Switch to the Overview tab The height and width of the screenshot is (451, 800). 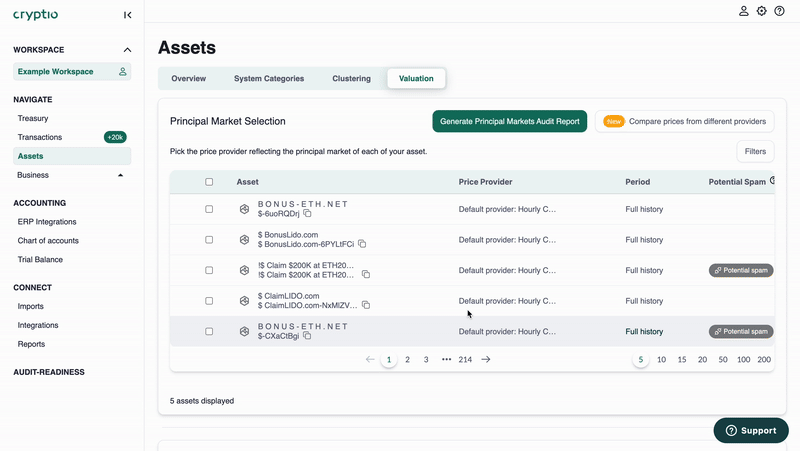coord(189,79)
